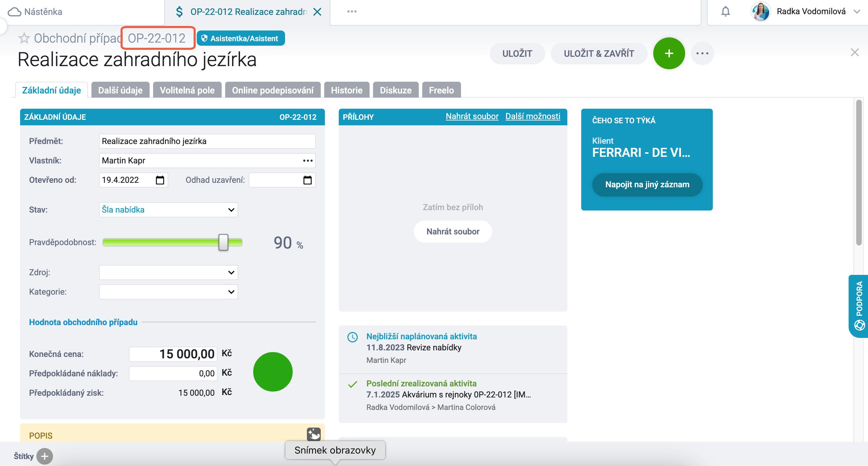The width and height of the screenshot is (868, 466).
Task: Click the Nástěnka cloud icon
Action: click(x=15, y=12)
